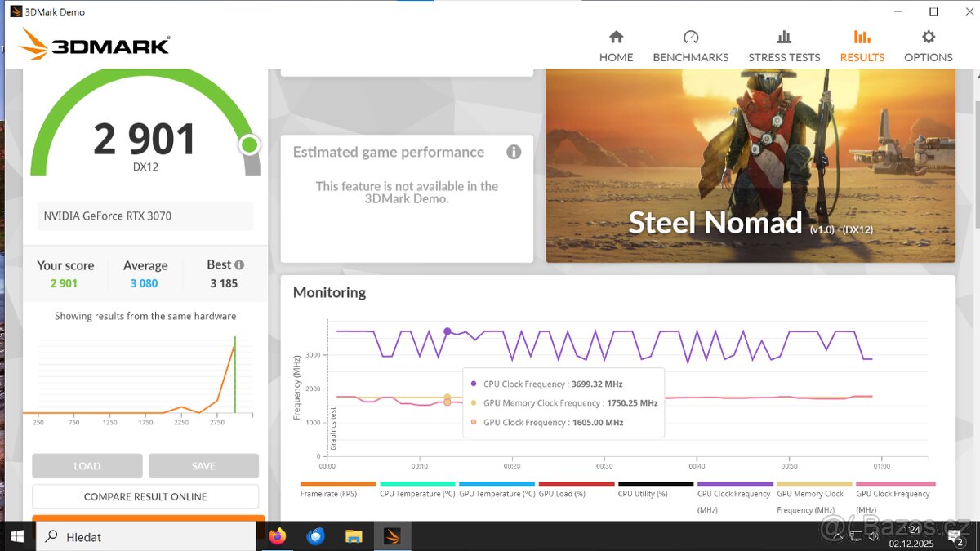Open the notification center icon
The image size is (980, 551).
coord(955,536)
